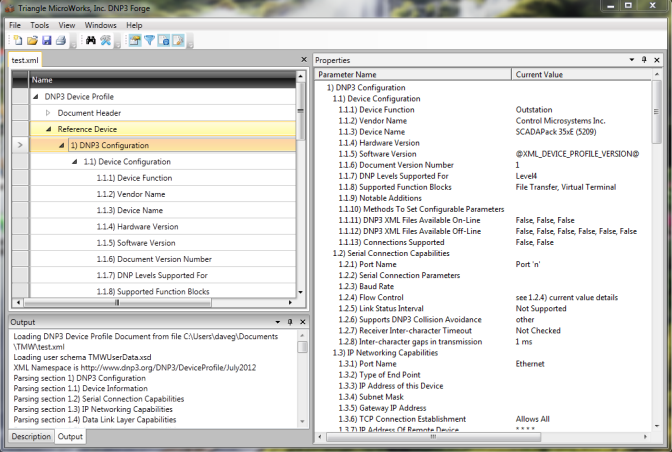Screen dimensions: 672x452
Task: Click the binoculars Find icon
Action: click(90, 41)
